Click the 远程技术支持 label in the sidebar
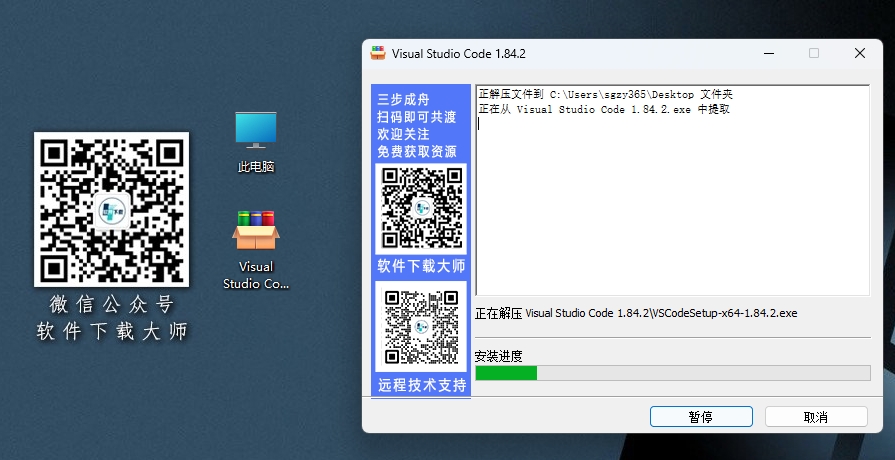This screenshot has width=895, height=460. click(422, 385)
